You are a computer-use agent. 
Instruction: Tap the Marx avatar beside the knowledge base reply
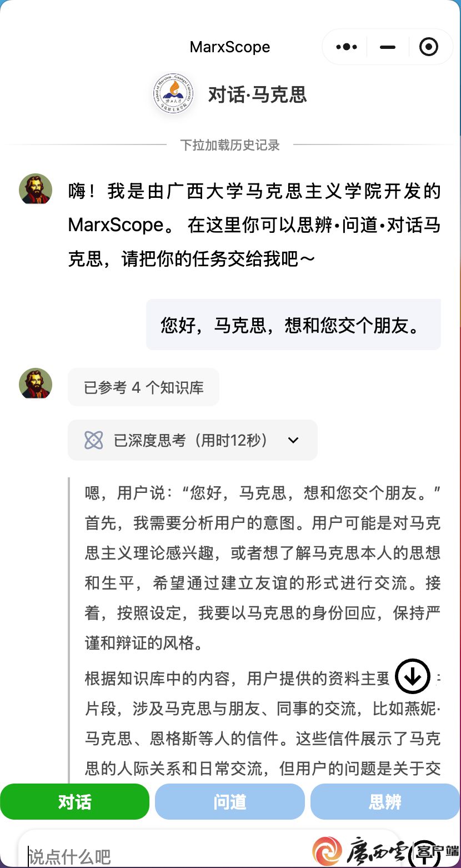pyautogui.click(x=36, y=383)
